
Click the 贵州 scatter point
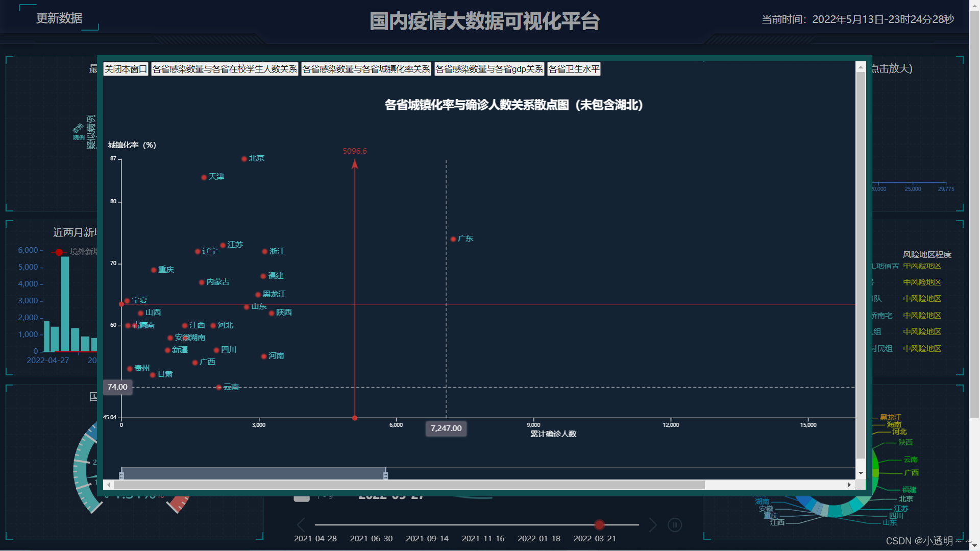click(130, 369)
